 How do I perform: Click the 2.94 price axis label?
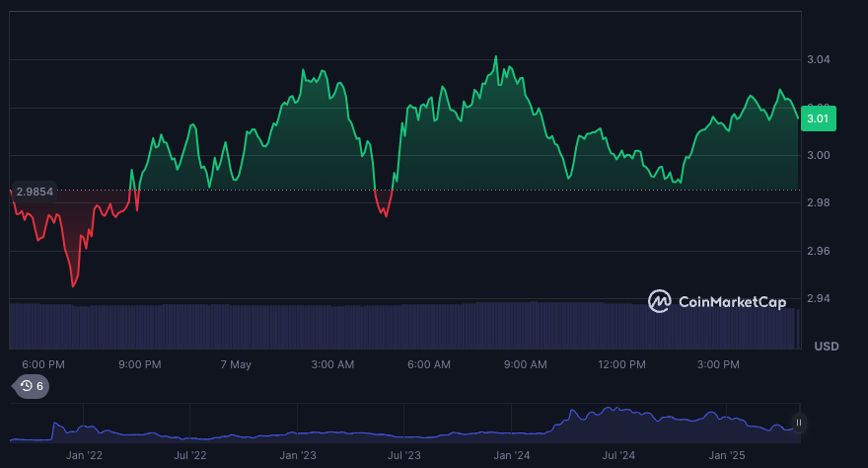point(819,298)
